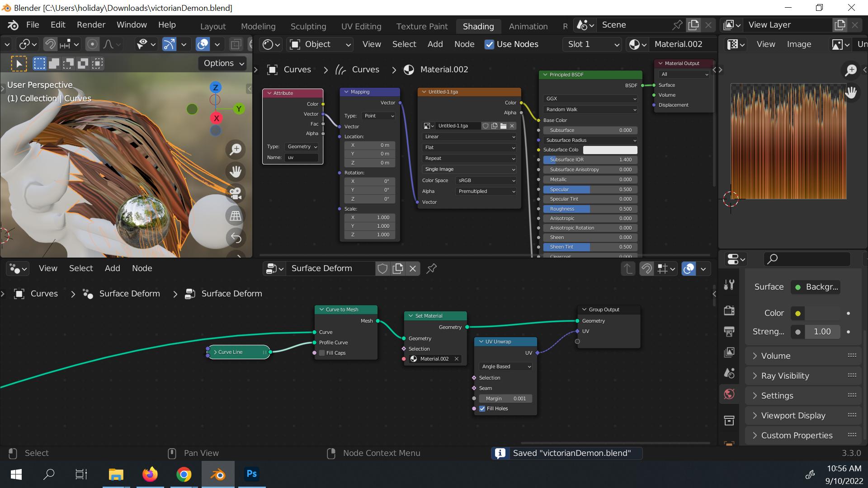Image resolution: width=868 pixels, height=488 pixels.
Task: Expand the Ray Visibility panel
Action: 785,375
